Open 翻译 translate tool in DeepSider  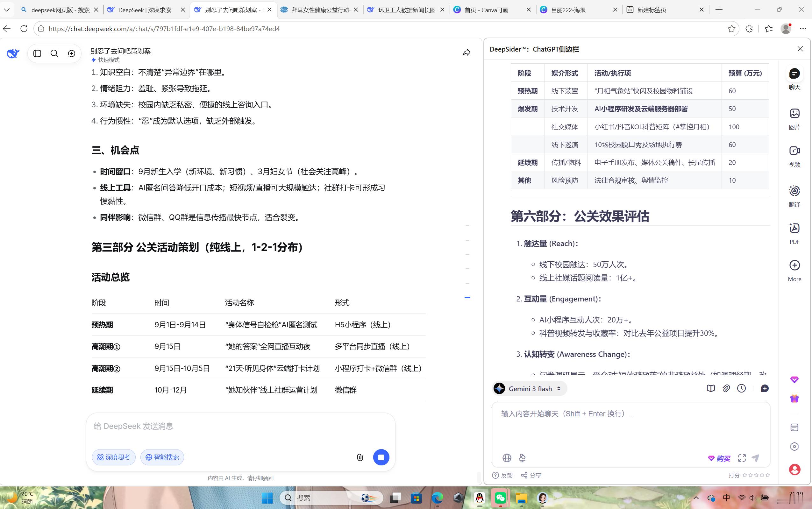click(x=794, y=196)
